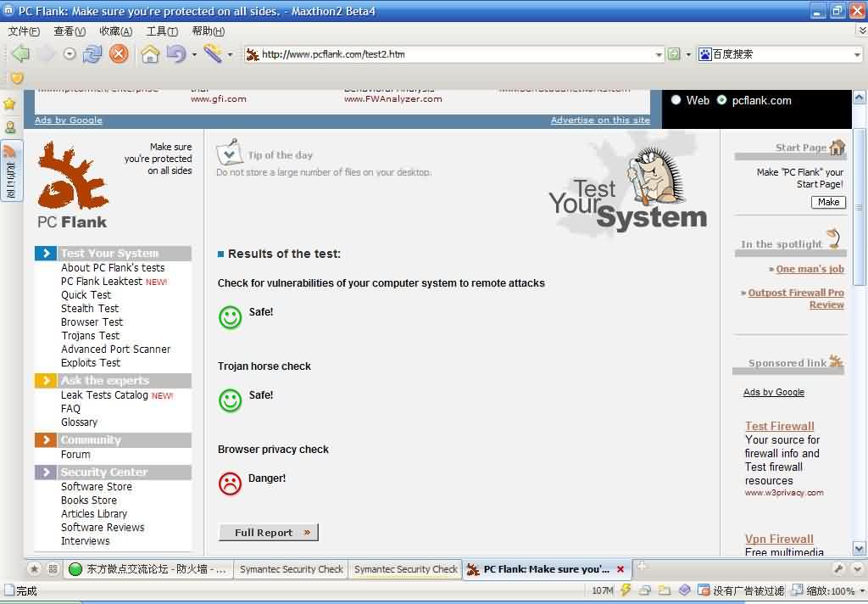Open the navigation history dropdown circle
Image resolution: width=868 pixels, height=604 pixels.
tap(70, 53)
